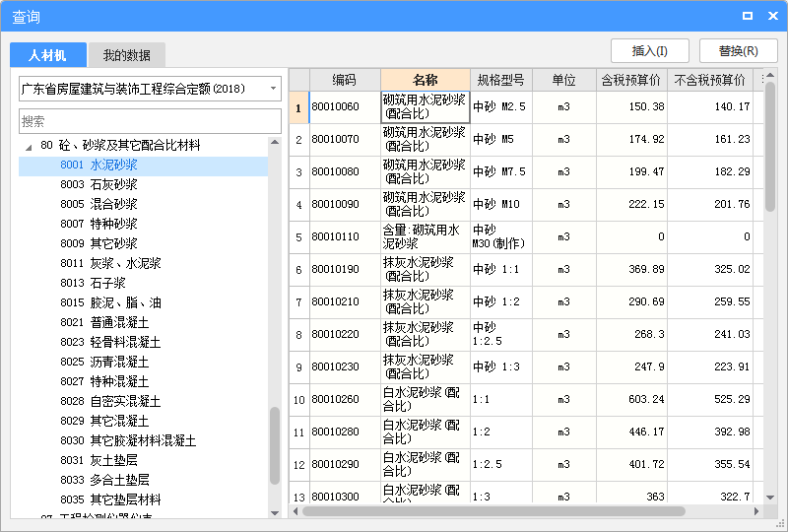
Task: Maximize the 查询 window
Action: 748,16
